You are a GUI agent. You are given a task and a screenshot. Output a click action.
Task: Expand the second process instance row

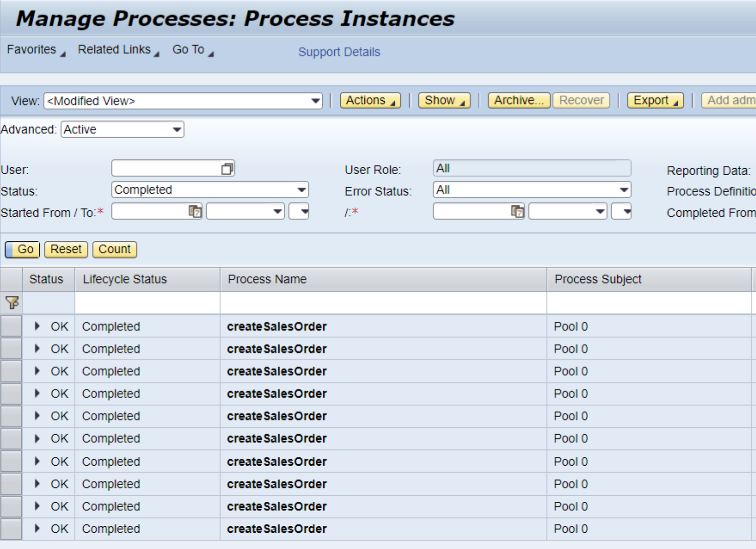(x=37, y=348)
